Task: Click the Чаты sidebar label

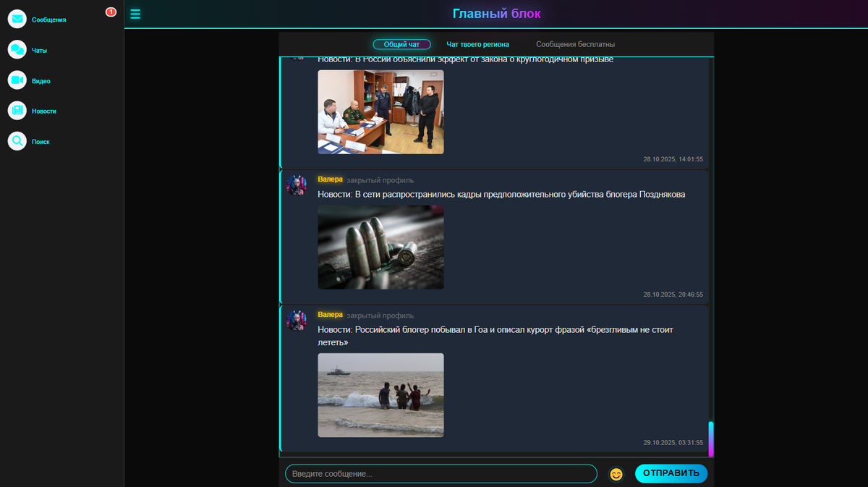Action: 39,51
